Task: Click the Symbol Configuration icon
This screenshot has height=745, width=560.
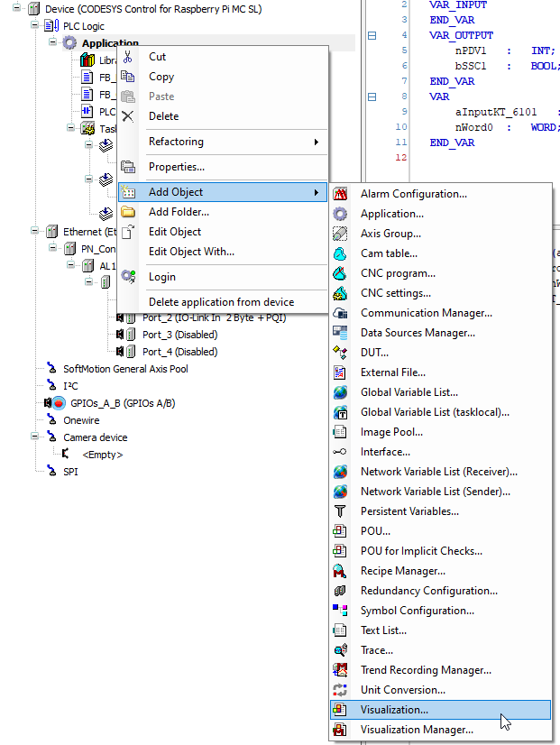Action: pyautogui.click(x=340, y=611)
